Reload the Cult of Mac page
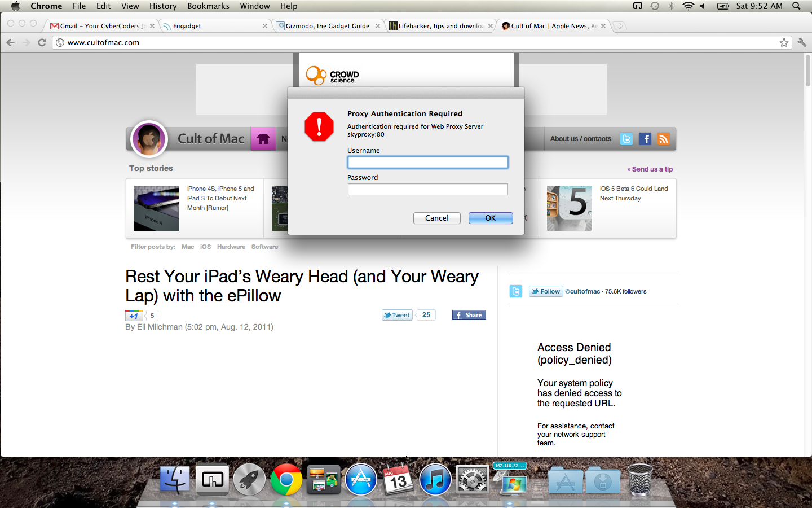The image size is (812, 508). [42, 42]
